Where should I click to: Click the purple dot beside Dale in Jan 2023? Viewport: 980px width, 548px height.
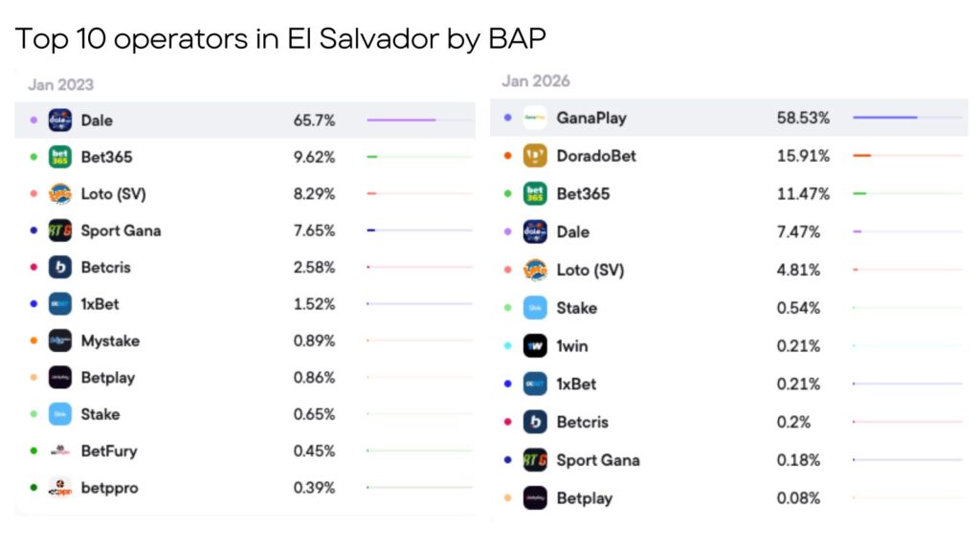click(x=33, y=121)
